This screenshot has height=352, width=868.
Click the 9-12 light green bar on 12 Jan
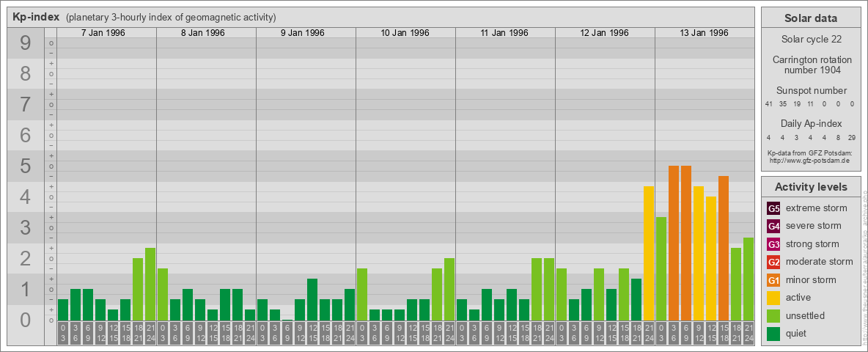click(x=599, y=295)
